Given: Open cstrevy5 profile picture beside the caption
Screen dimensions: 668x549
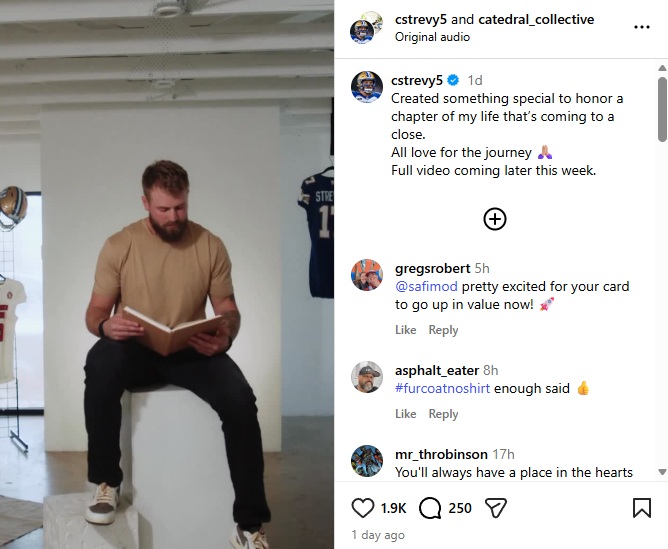Looking at the screenshot, I should (x=366, y=87).
